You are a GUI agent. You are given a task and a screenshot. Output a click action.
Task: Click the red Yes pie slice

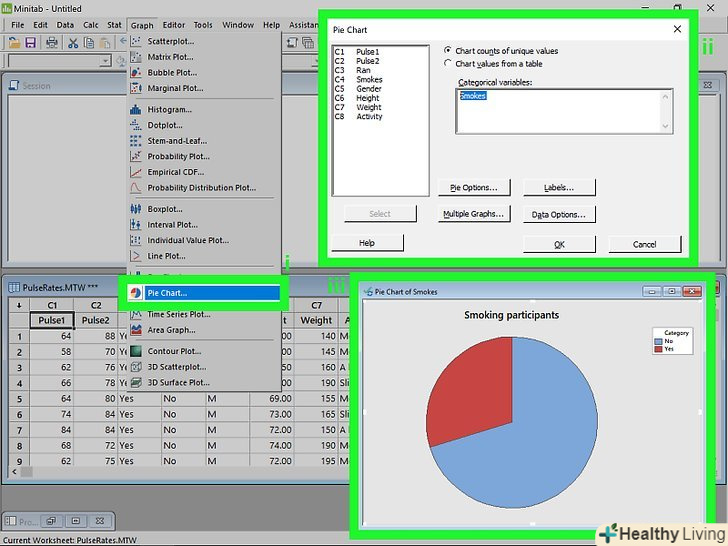click(x=474, y=390)
